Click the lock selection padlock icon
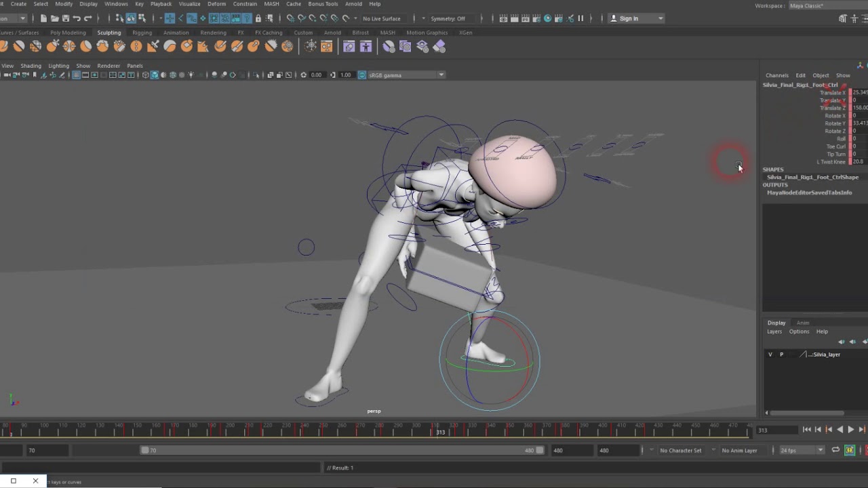The height and width of the screenshot is (488, 868). 258,18
